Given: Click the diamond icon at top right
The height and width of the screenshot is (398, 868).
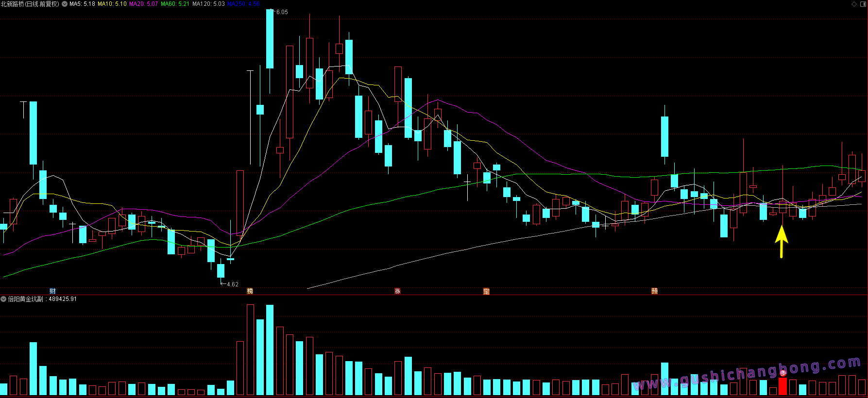Looking at the screenshot, I should 854,4.
